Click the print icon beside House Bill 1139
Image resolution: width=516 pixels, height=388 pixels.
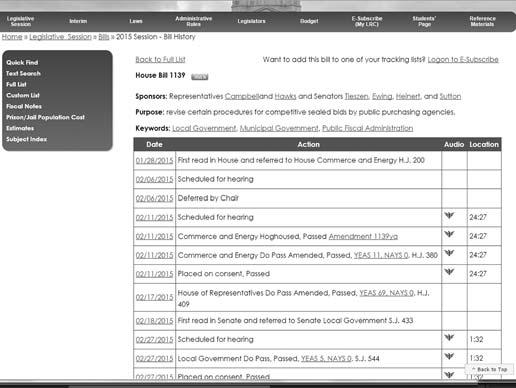click(199, 77)
